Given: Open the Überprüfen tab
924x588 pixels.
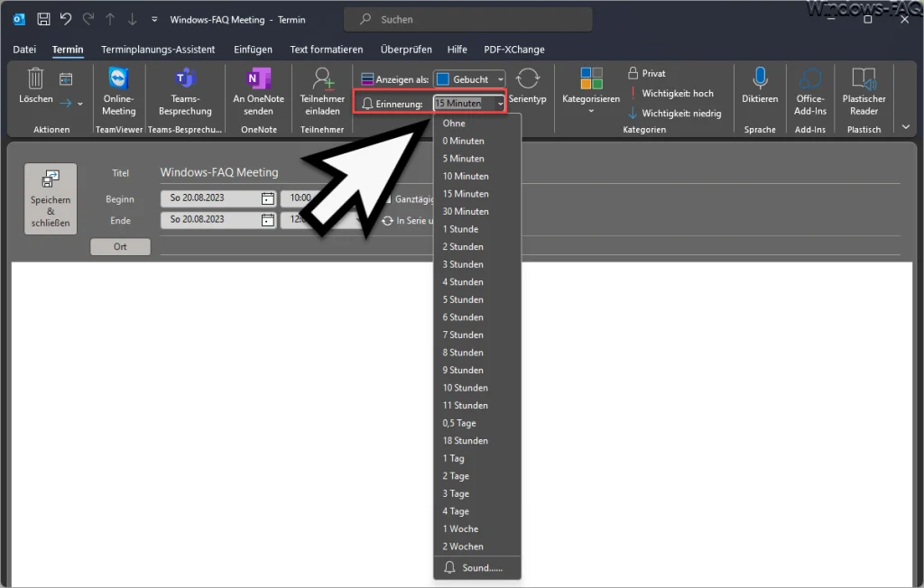Looking at the screenshot, I should 406,50.
